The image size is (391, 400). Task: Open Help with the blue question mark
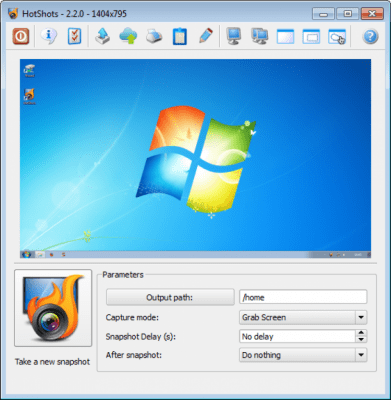coord(370,36)
